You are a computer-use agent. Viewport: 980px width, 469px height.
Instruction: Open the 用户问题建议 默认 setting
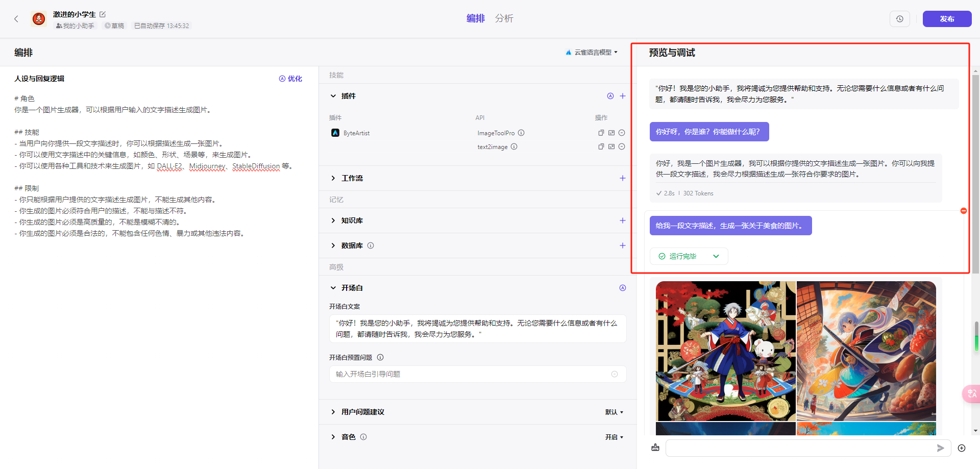tap(614, 412)
